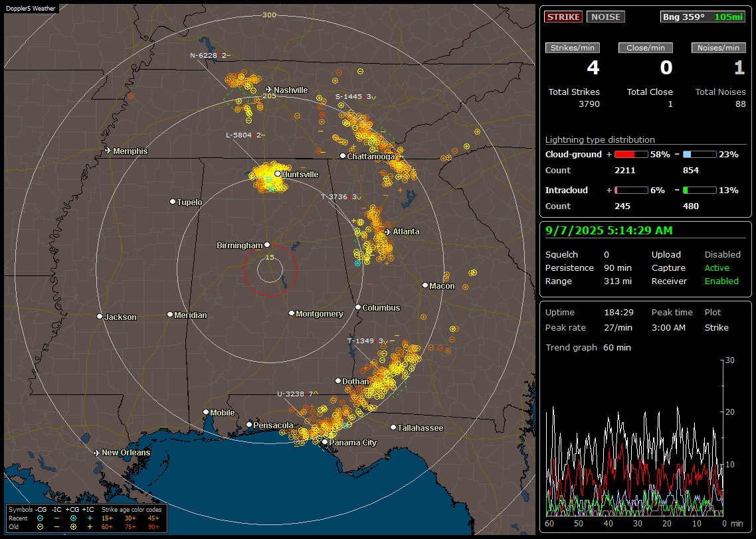
Task: Click the Old -IC yellow dash symbol
Action: (57, 527)
